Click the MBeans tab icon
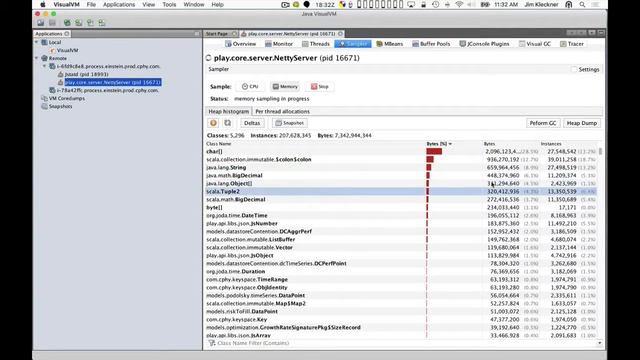 [x=379, y=44]
